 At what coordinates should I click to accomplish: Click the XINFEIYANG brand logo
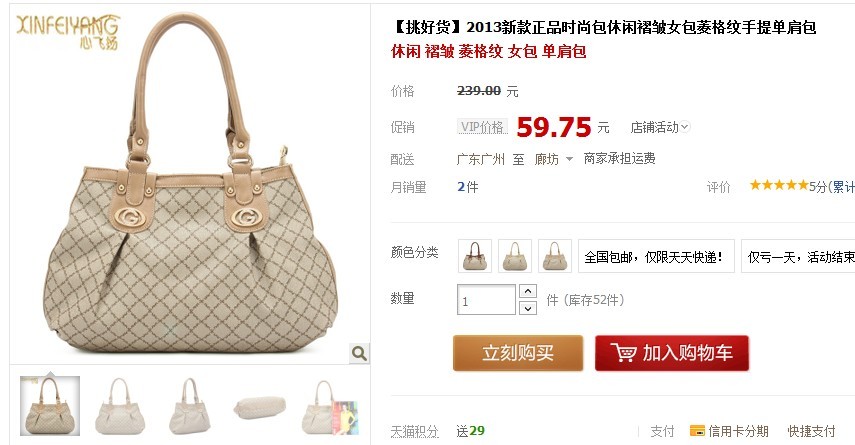[x=68, y=32]
